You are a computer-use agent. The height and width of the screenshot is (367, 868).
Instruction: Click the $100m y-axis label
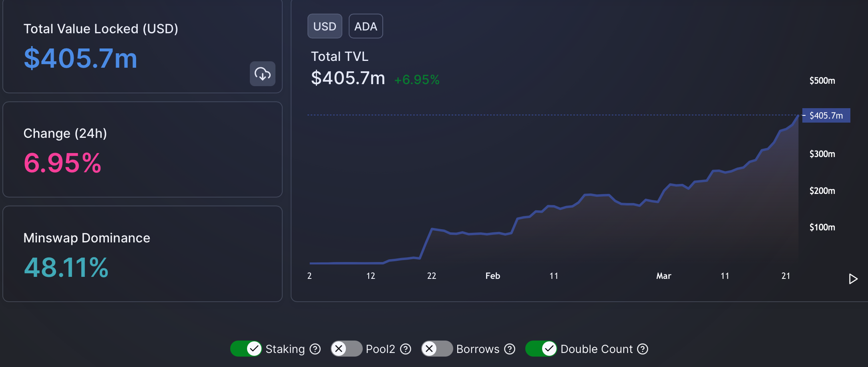[822, 227]
